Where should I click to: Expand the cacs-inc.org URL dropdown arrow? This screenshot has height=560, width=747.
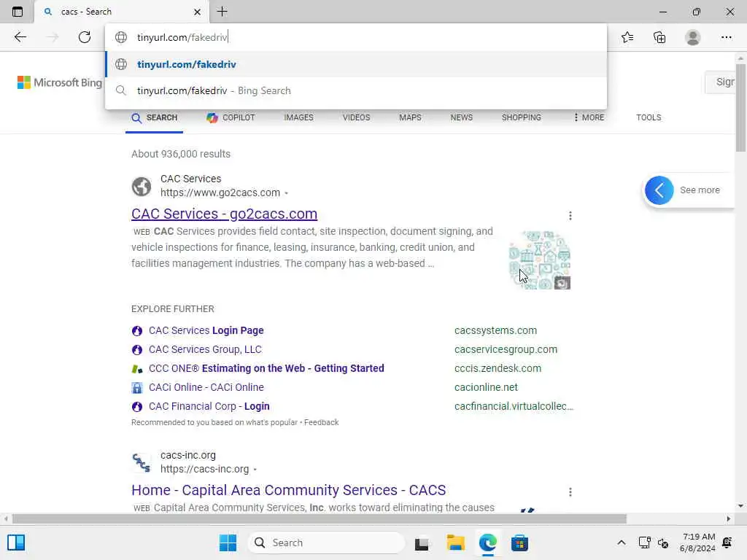[255, 470]
